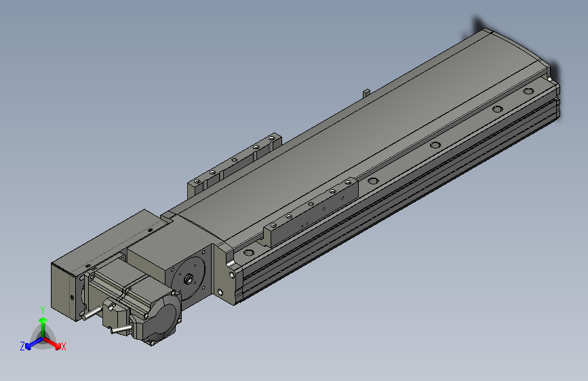The width and height of the screenshot is (588, 381).
Task: Select the circular flange plate with center shaft
Action: 189,279
